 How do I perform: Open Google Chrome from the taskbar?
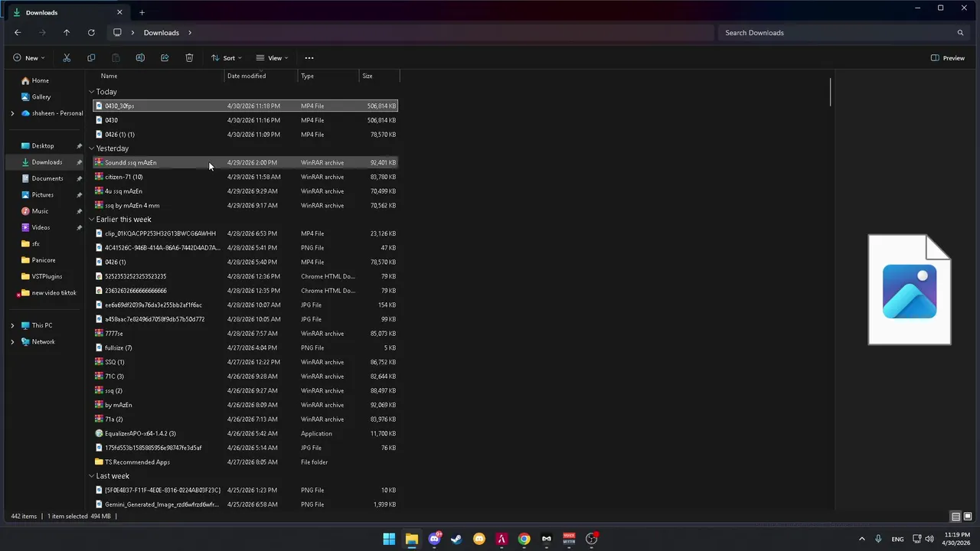[524, 539]
